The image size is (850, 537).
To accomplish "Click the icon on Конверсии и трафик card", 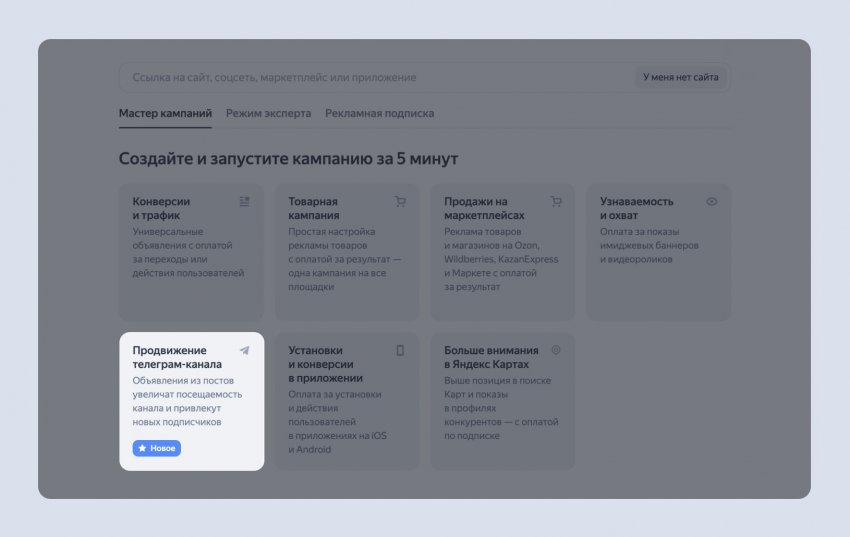I will [244, 201].
